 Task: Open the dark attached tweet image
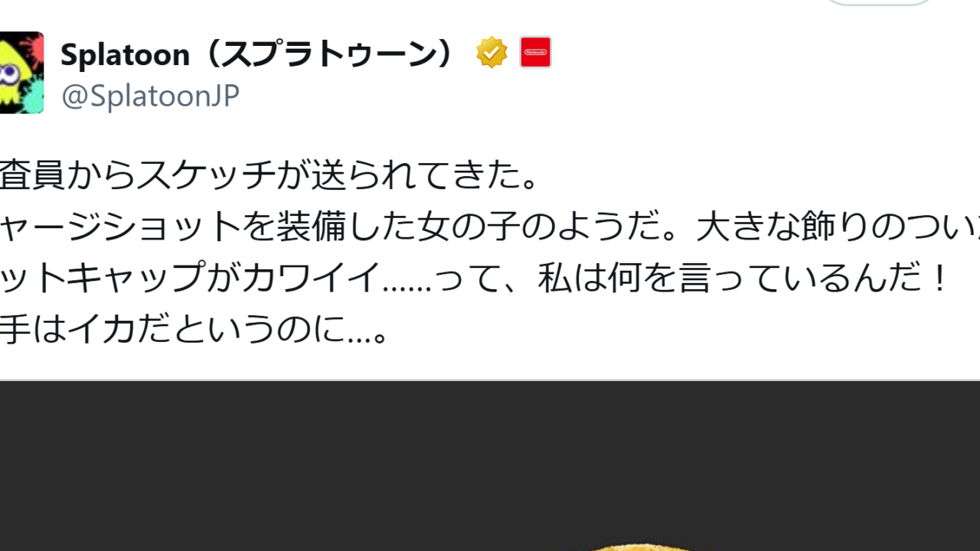(x=490, y=466)
